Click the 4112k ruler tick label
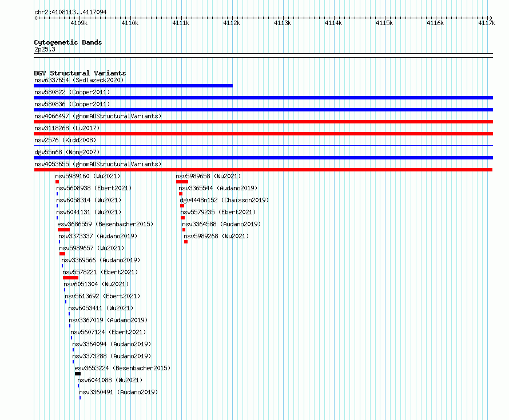The image size is (509, 420). [x=232, y=23]
